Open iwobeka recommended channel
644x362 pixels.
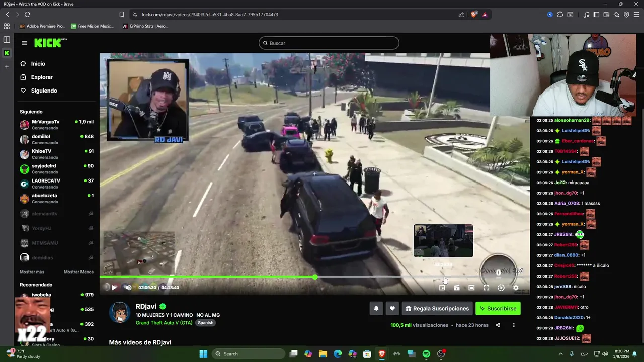[x=56, y=295]
